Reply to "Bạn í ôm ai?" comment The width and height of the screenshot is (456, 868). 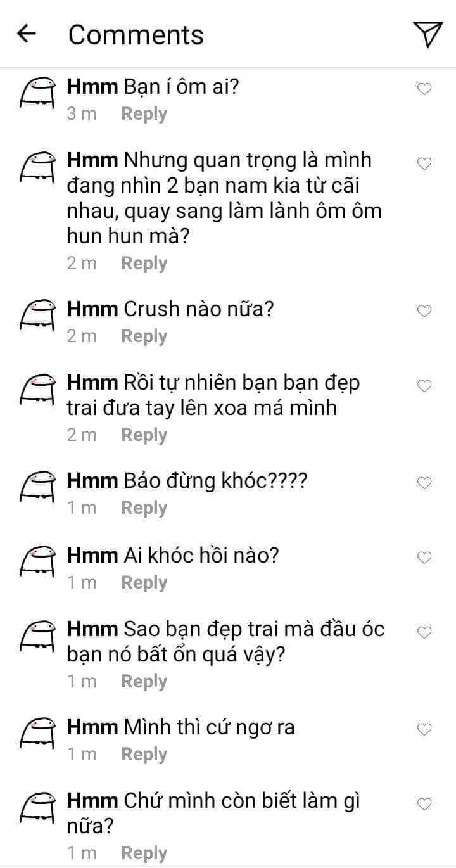point(144,114)
